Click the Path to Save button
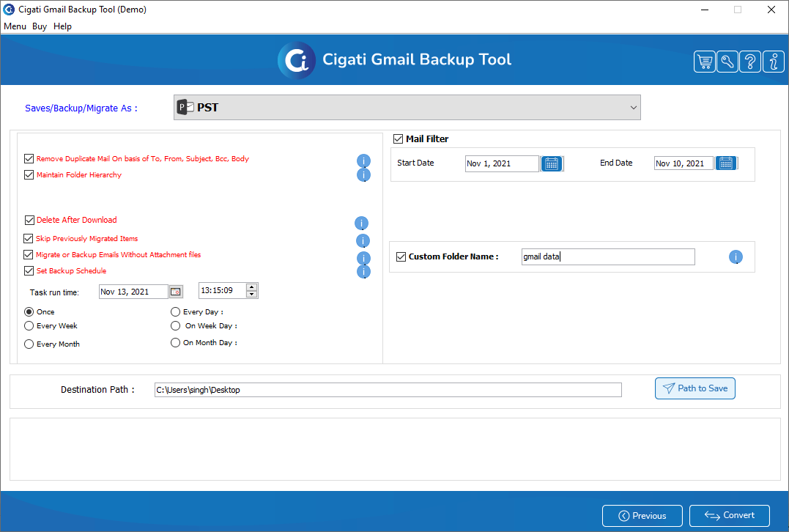Viewport: 789px width, 532px height. (x=695, y=388)
